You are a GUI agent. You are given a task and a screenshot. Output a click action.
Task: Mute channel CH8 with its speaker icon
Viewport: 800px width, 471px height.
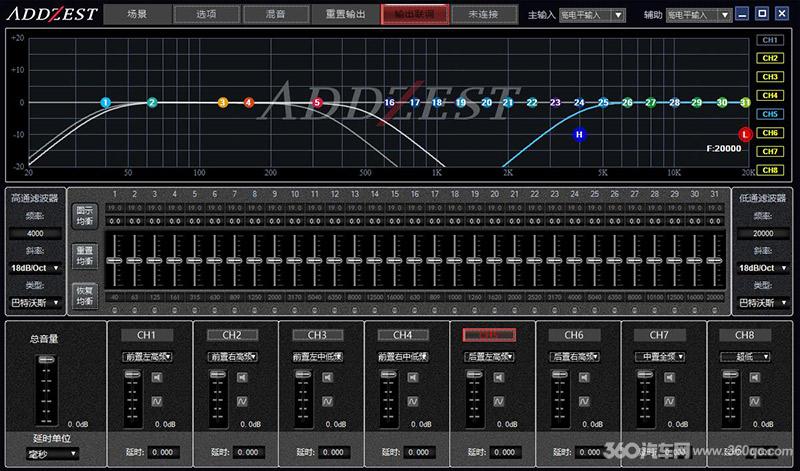(755, 378)
